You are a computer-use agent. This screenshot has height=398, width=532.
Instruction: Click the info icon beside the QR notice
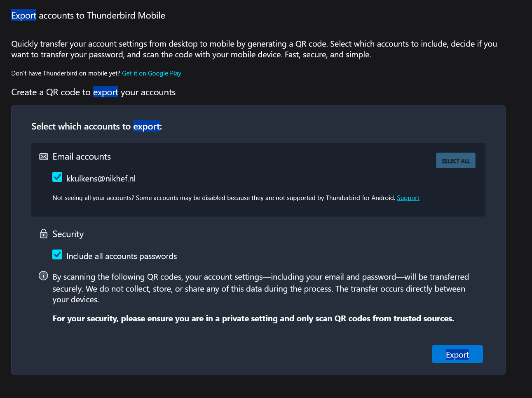coord(43,276)
